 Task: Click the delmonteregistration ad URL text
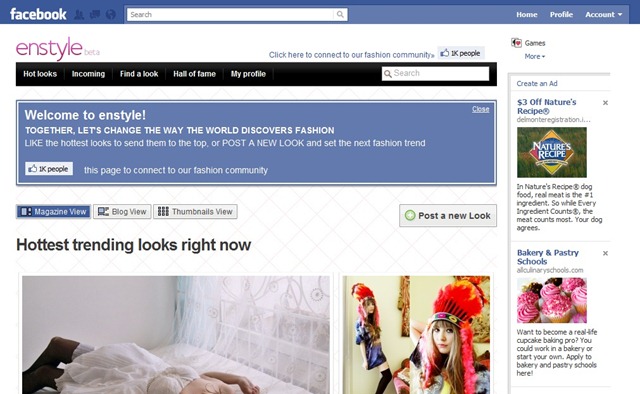tap(553, 120)
